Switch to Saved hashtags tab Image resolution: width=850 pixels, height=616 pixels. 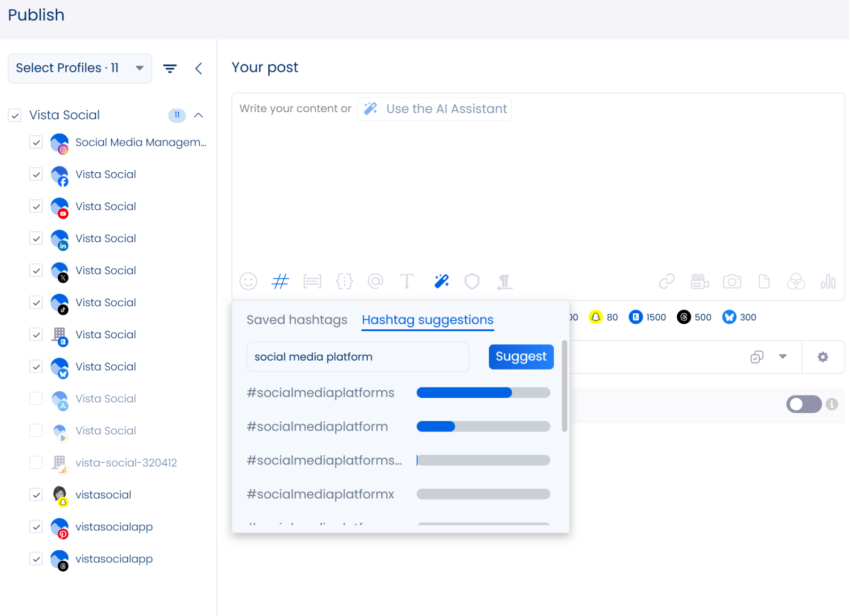click(x=297, y=320)
